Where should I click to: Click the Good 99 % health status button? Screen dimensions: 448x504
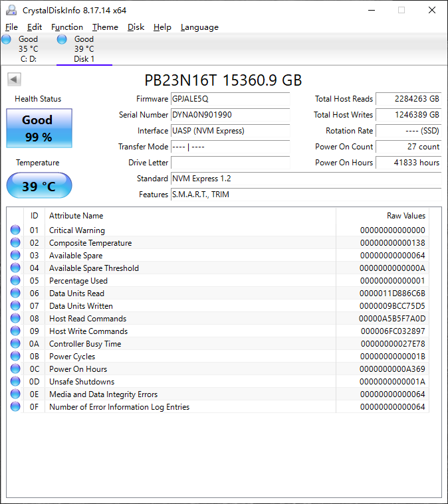(39, 128)
